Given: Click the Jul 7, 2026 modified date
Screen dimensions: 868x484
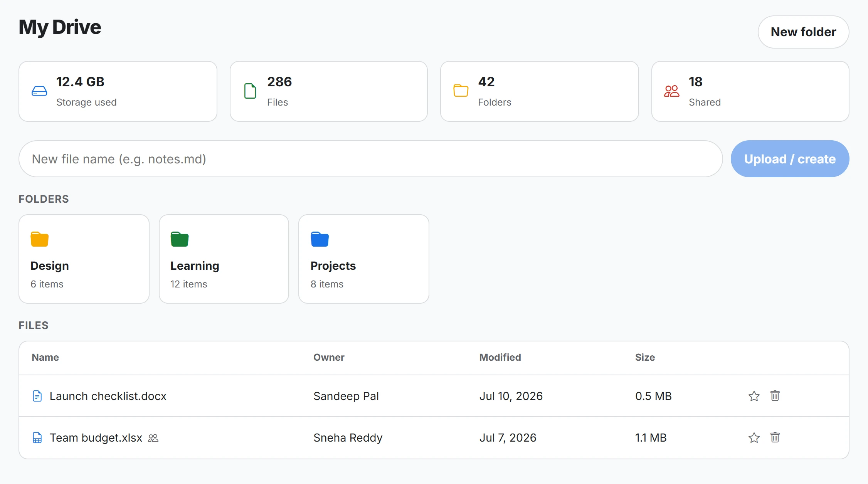Looking at the screenshot, I should pyautogui.click(x=508, y=438).
